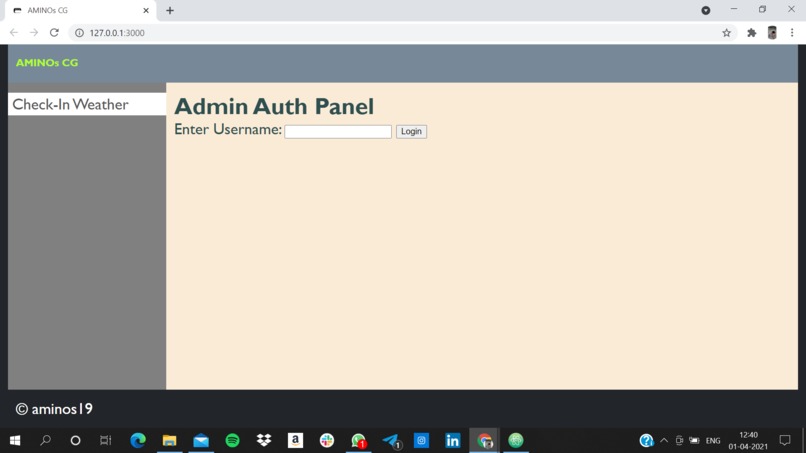Select the AMINOs CG browser tab
Screen dimensions: 806x453
point(80,11)
